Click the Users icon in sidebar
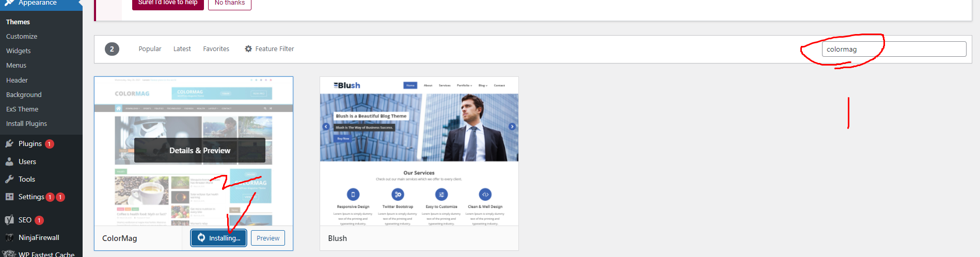Viewport: 980px width, 257px height. click(x=9, y=162)
